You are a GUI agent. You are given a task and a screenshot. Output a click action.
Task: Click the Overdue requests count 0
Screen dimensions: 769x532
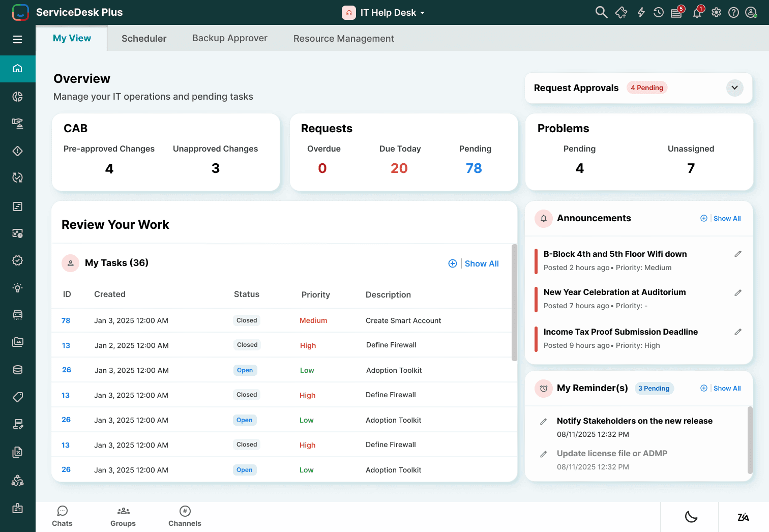[x=322, y=168]
